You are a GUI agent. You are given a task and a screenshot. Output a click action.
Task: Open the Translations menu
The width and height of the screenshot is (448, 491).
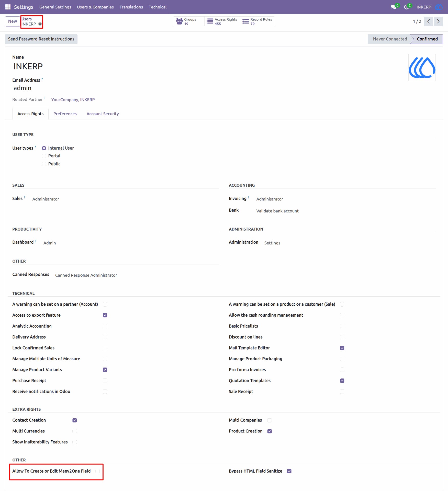(131, 7)
